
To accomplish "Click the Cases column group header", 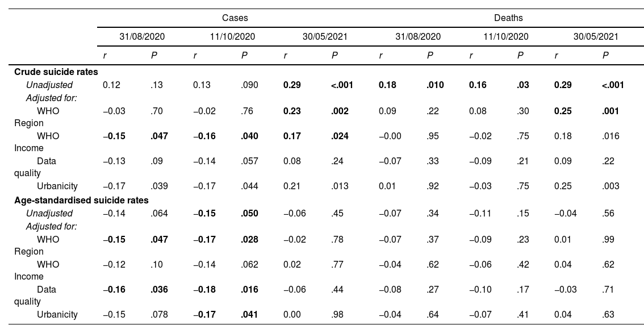I will pyautogui.click(x=233, y=18).
